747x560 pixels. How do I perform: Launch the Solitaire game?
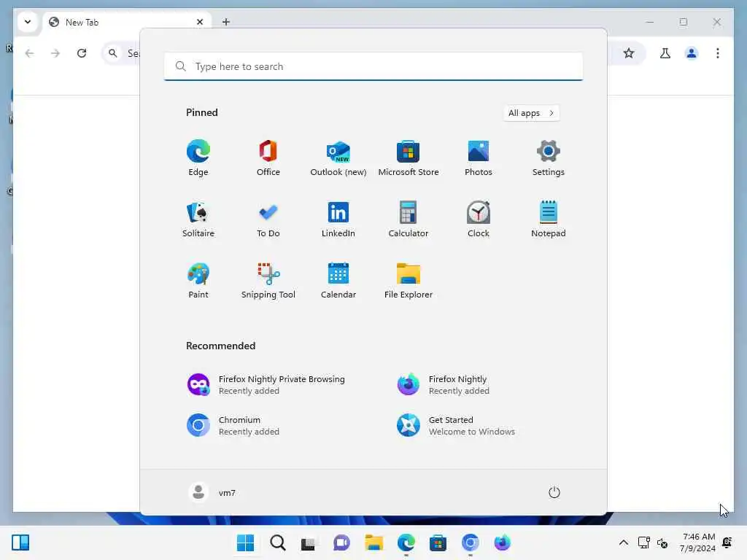point(198,219)
